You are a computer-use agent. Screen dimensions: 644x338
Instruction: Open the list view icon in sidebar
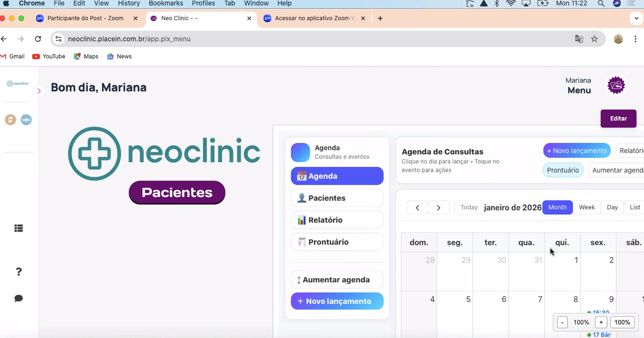coord(19,228)
